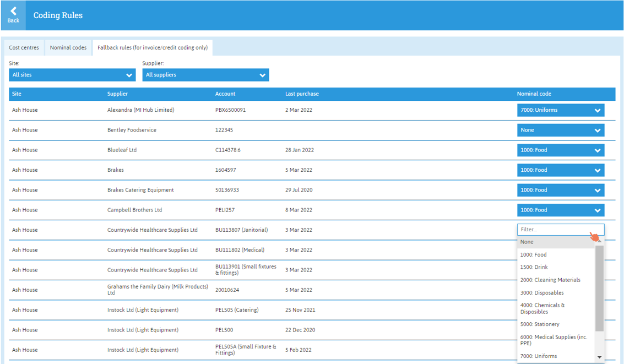Click the Last purchase column header
Image resolution: width=624 pixels, height=364 pixels.
click(302, 94)
